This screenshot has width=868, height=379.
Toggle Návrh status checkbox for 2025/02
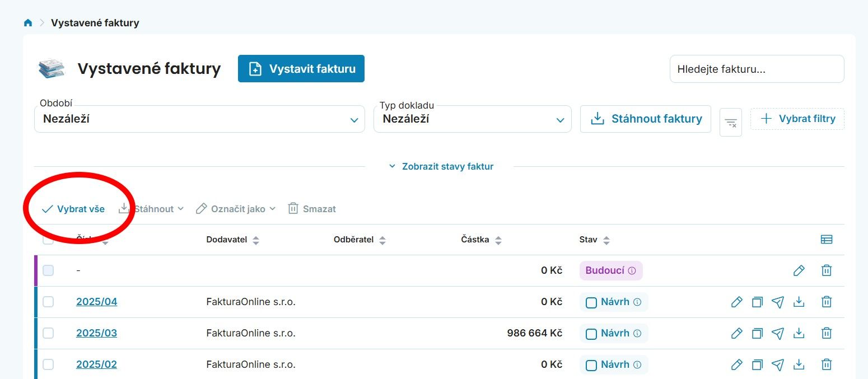pos(591,366)
